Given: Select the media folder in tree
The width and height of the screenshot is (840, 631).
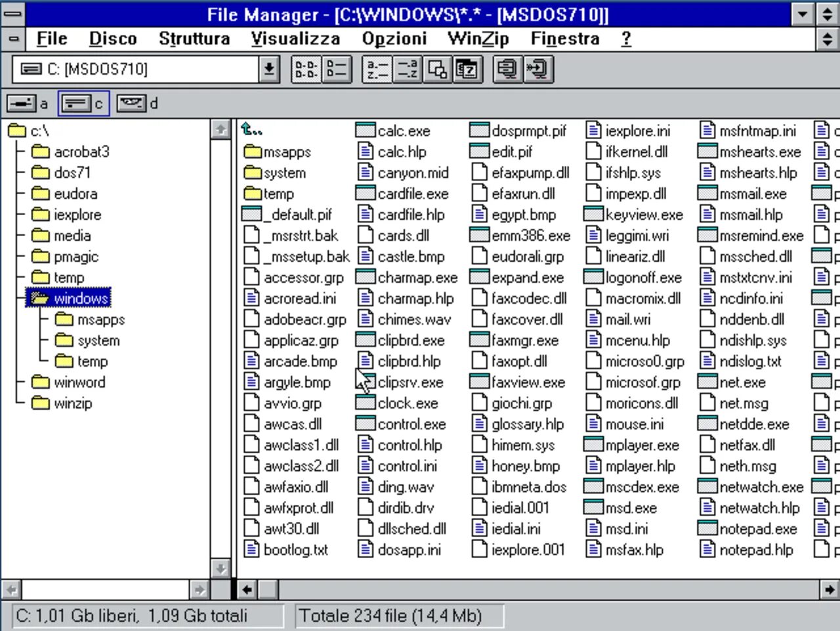Looking at the screenshot, I should pyautogui.click(x=61, y=236).
